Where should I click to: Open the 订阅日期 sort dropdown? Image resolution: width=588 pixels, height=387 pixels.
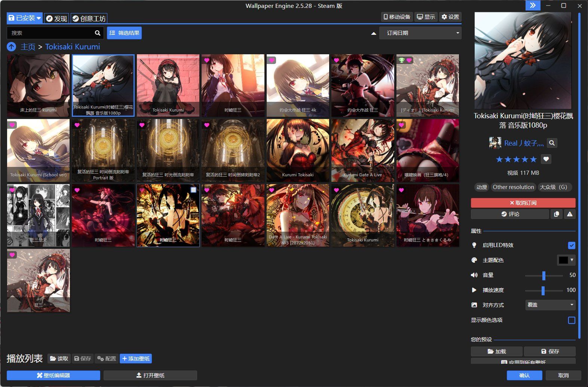[x=420, y=33]
